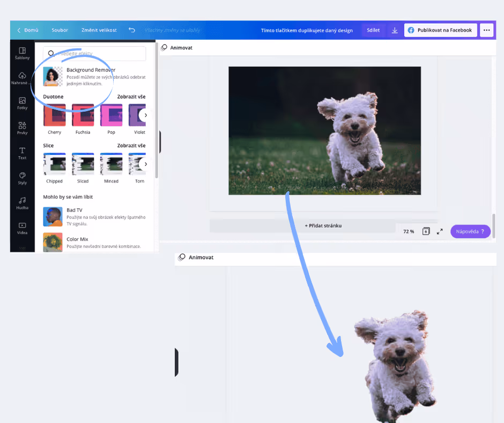Click the search field for effects
The width and height of the screenshot is (504, 423).
[94, 54]
